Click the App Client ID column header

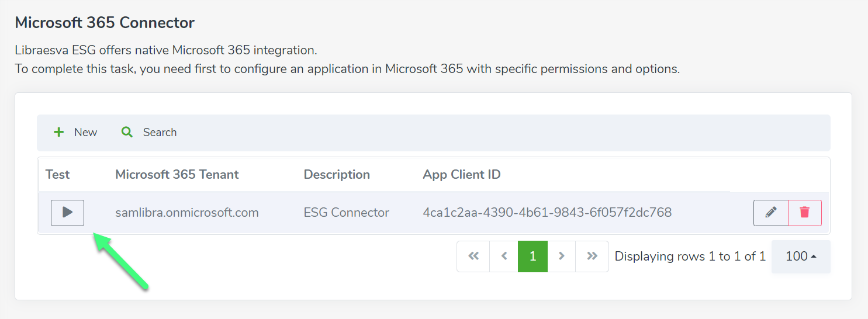tap(462, 175)
